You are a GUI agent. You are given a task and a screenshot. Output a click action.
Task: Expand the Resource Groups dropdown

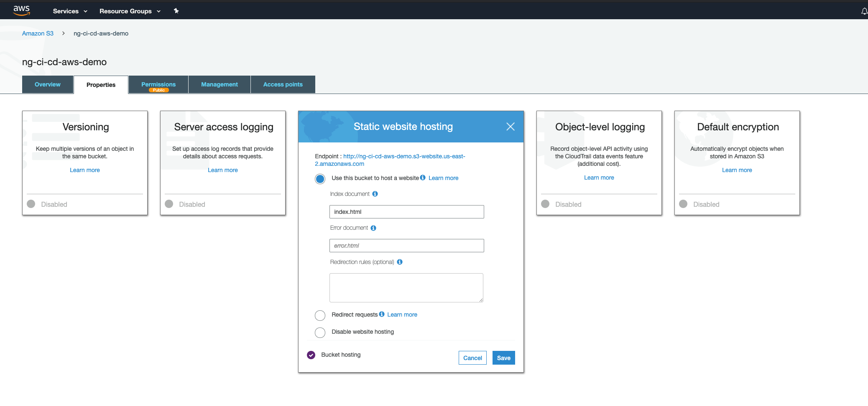click(130, 11)
